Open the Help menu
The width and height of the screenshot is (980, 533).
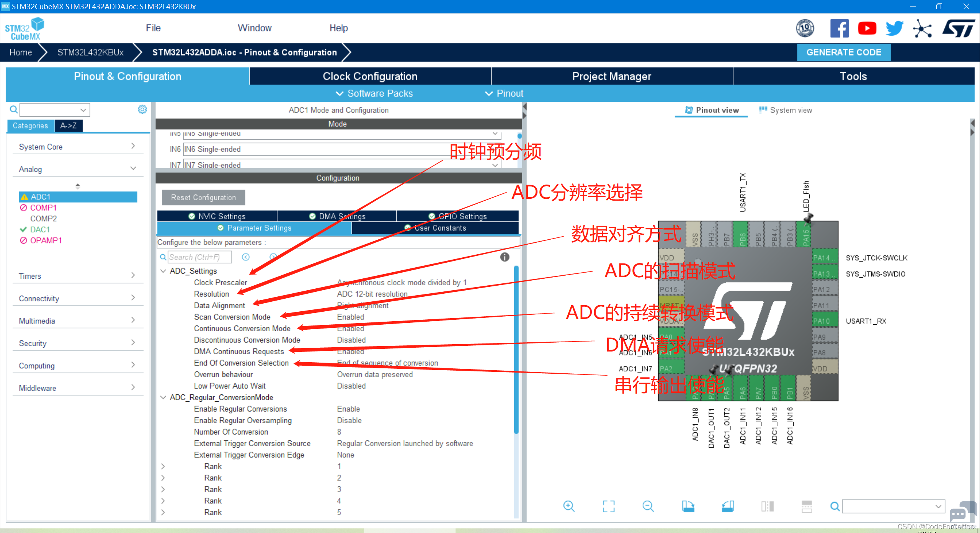tap(339, 28)
